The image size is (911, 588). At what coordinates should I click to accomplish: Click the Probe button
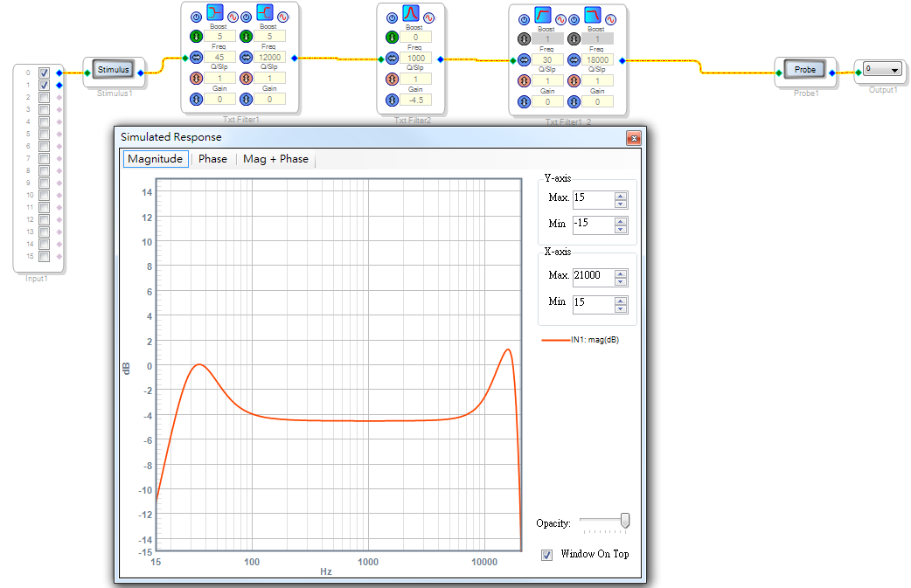point(805,70)
